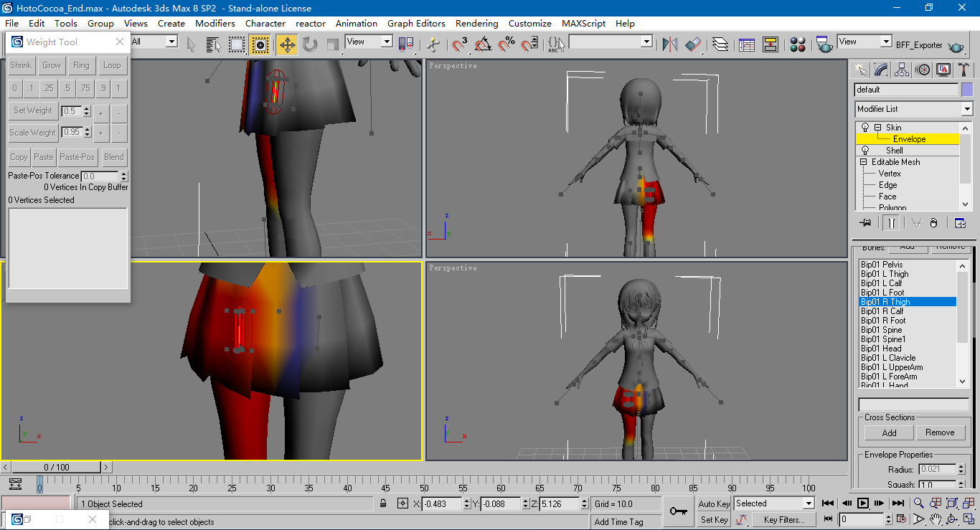This screenshot has width=980, height=530.
Task: Toggle the selection lock padlock
Action: click(x=384, y=503)
